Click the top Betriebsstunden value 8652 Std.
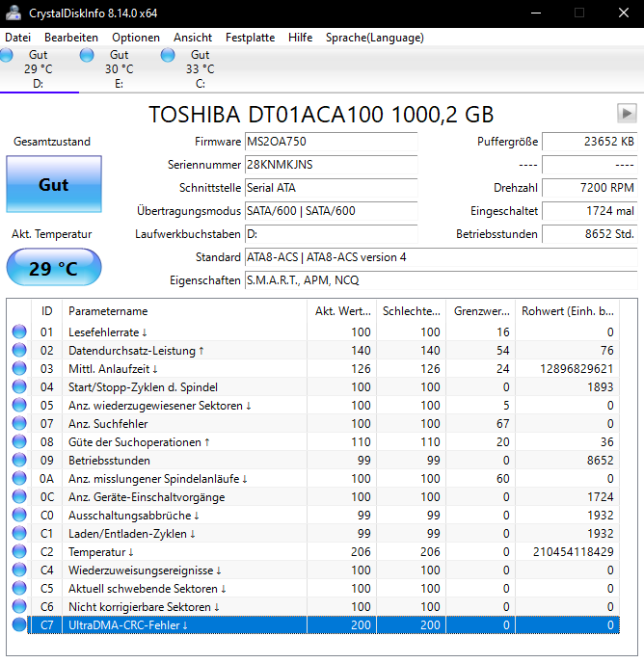Screen dimensions: 644x663 [589, 234]
